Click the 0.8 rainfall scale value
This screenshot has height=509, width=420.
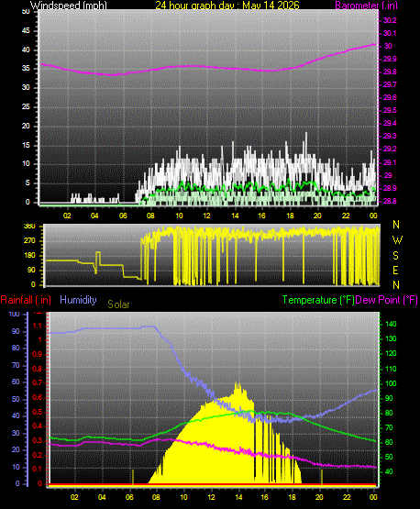(x=38, y=369)
